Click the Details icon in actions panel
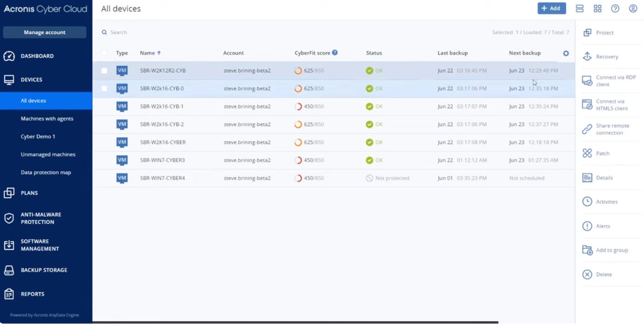This screenshot has width=644, height=326. pyautogui.click(x=587, y=178)
